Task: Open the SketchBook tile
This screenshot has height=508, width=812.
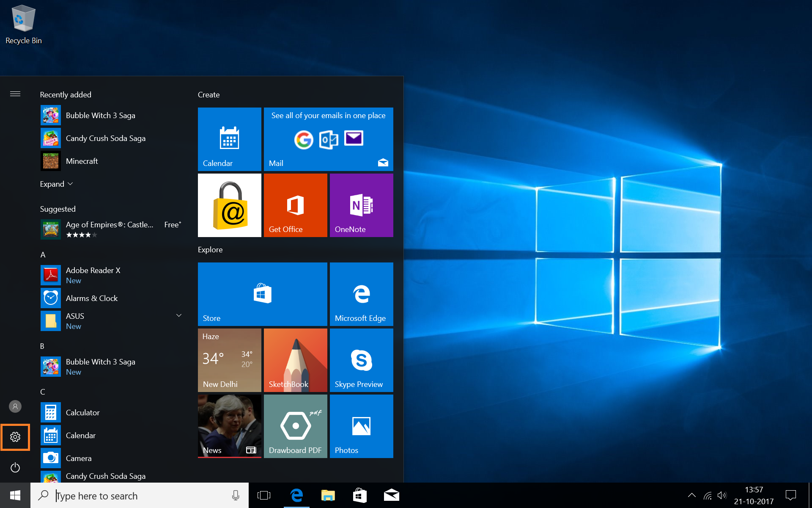Action: click(296, 360)
